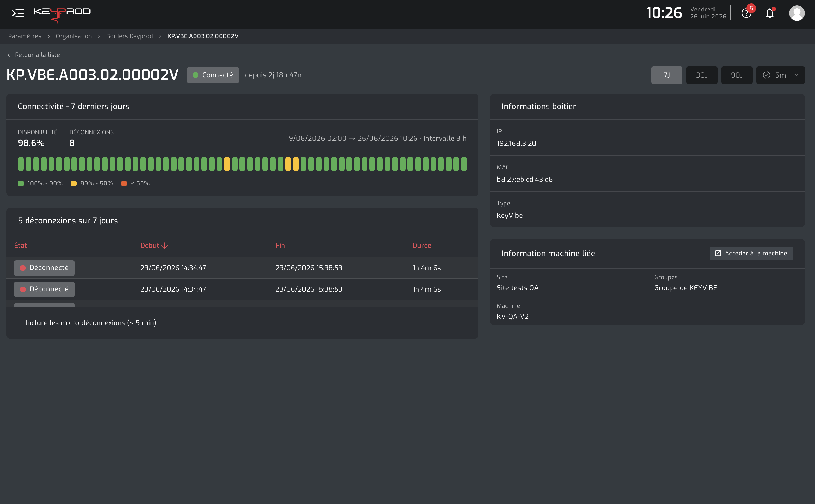Select the 30J period tab

pyautogui.click(x=702, y=75)
